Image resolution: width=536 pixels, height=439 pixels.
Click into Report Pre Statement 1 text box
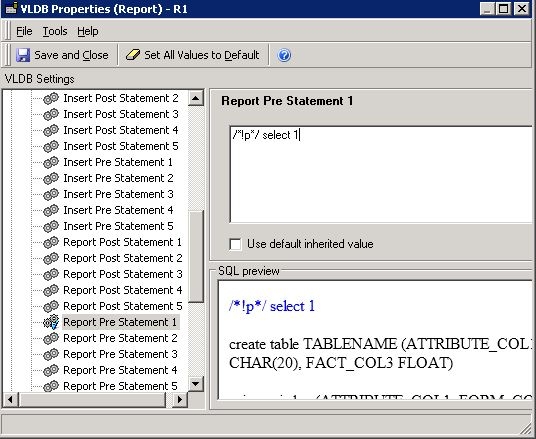click(x=381, y=174)
